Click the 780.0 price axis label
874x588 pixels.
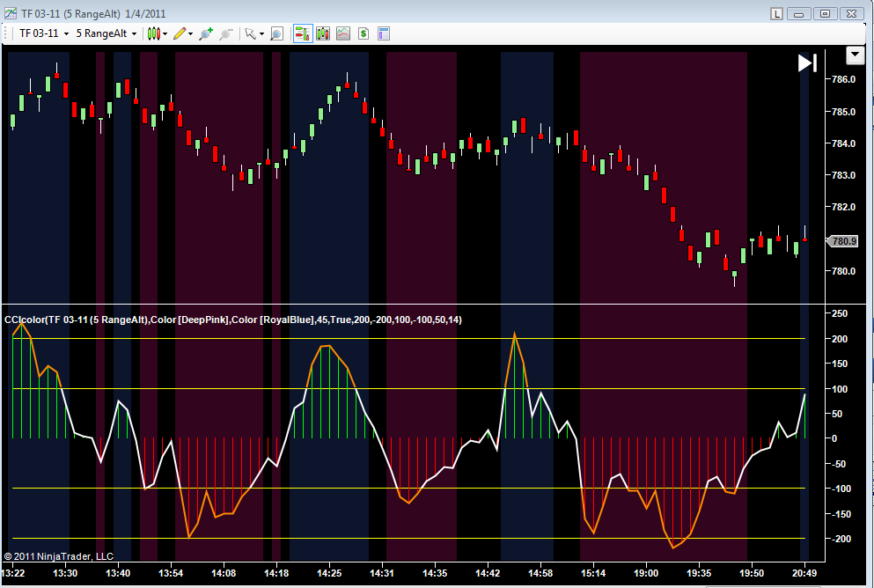[x=843, y=271]
